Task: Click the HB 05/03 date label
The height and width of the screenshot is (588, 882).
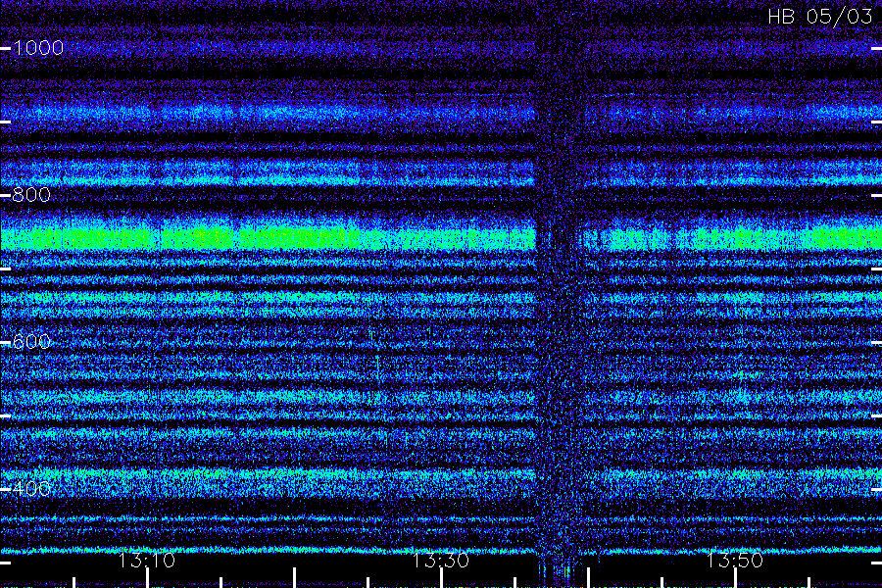Action: coord(819,17)
